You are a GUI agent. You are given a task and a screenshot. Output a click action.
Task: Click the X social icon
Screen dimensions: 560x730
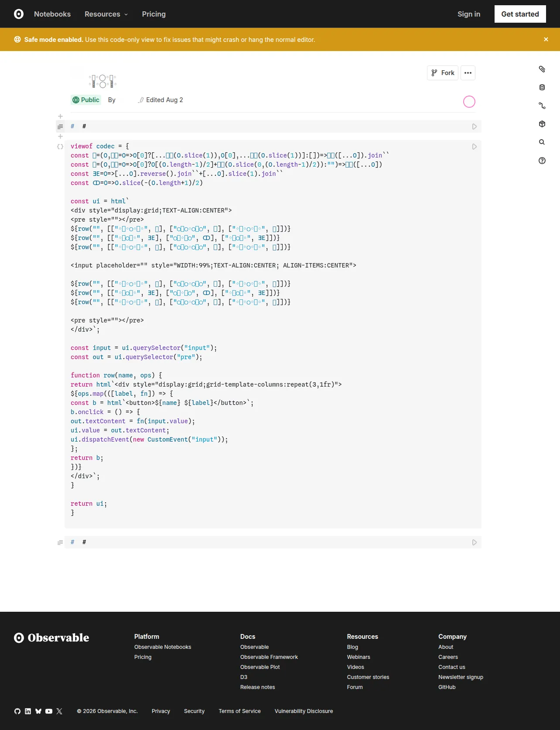click(59, 711)
